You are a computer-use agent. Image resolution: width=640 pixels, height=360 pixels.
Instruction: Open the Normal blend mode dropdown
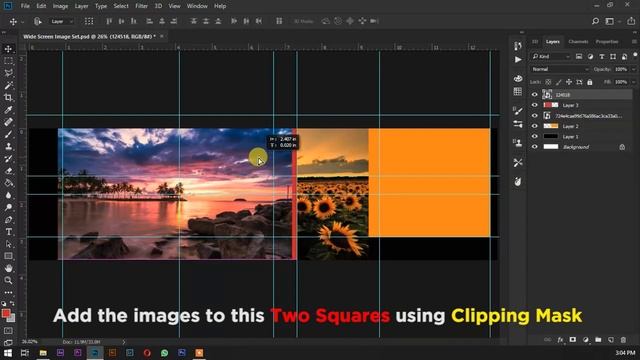coord(560,69)
